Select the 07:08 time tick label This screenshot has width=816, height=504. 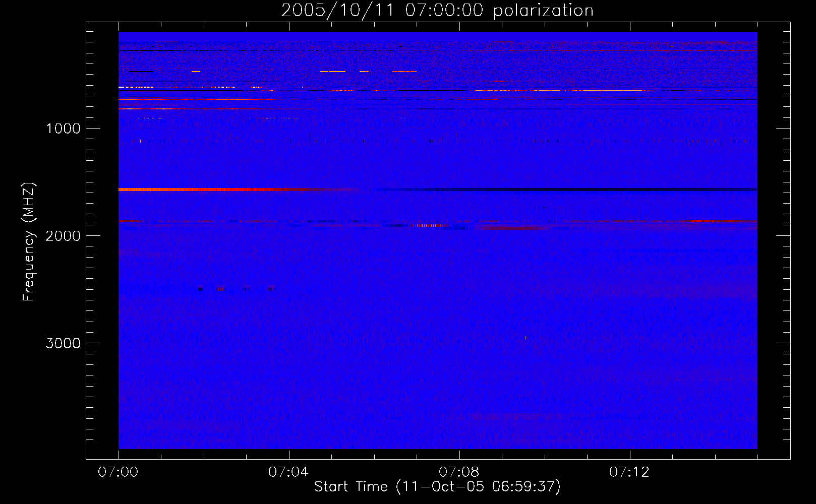(x=459, y=472)
